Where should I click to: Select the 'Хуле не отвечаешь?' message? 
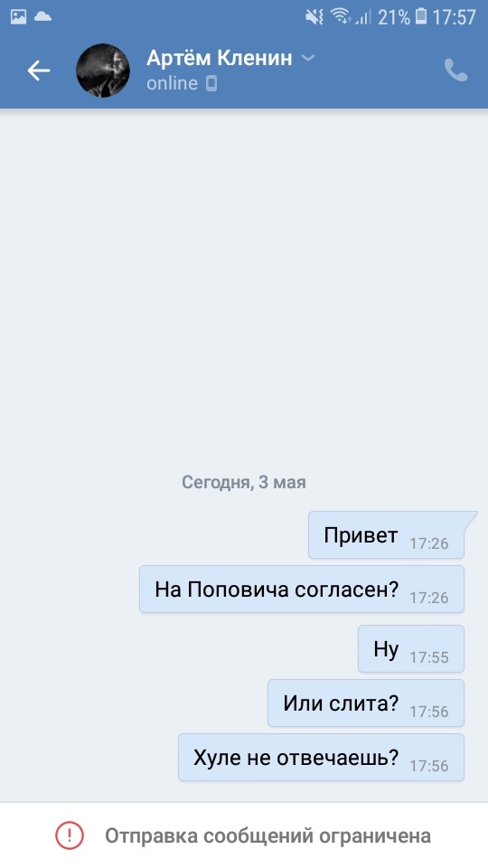click(x=321, y=758)
